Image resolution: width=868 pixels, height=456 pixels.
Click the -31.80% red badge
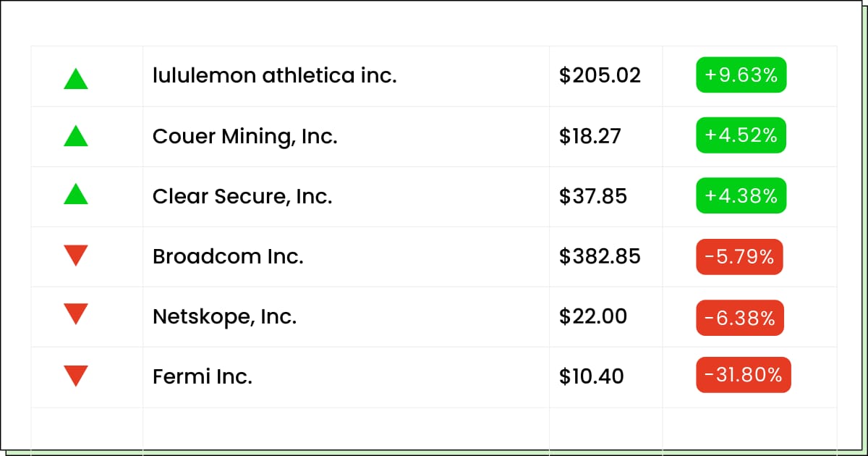(x=744, y=375)
